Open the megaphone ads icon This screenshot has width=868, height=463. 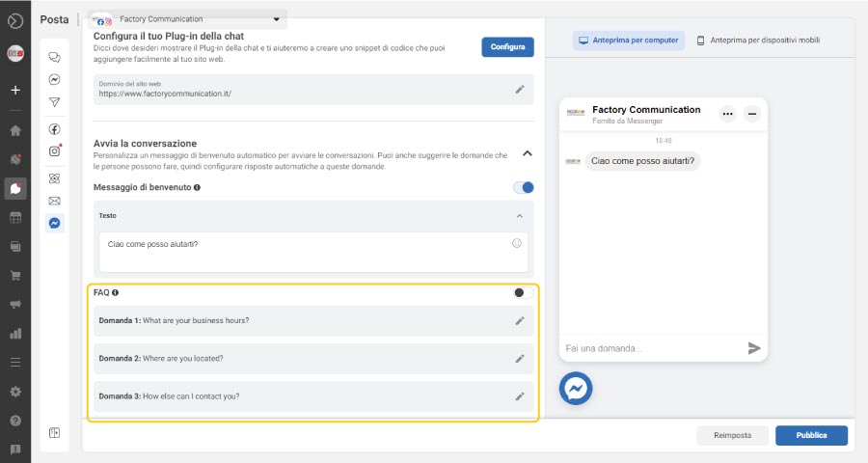[15, 304]
